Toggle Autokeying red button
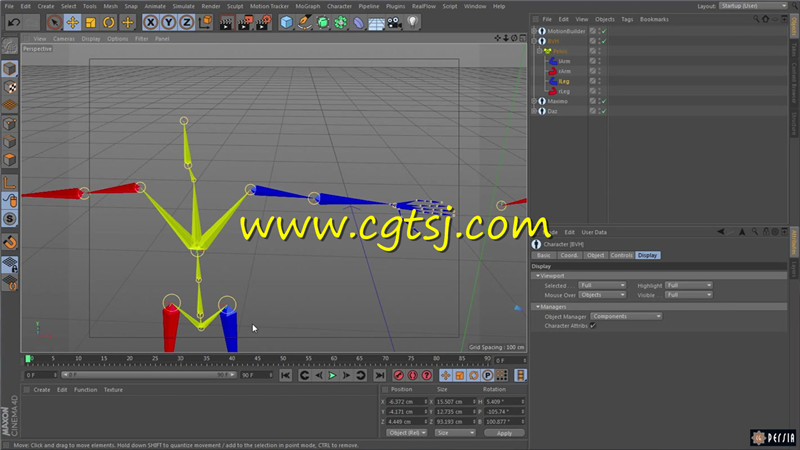 [412, 376]
